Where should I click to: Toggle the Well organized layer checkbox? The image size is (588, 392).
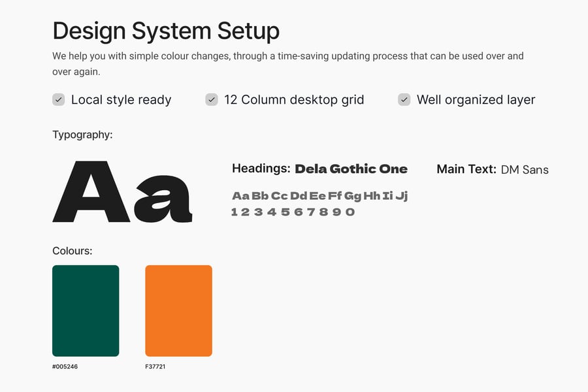(x=404, y=100)
